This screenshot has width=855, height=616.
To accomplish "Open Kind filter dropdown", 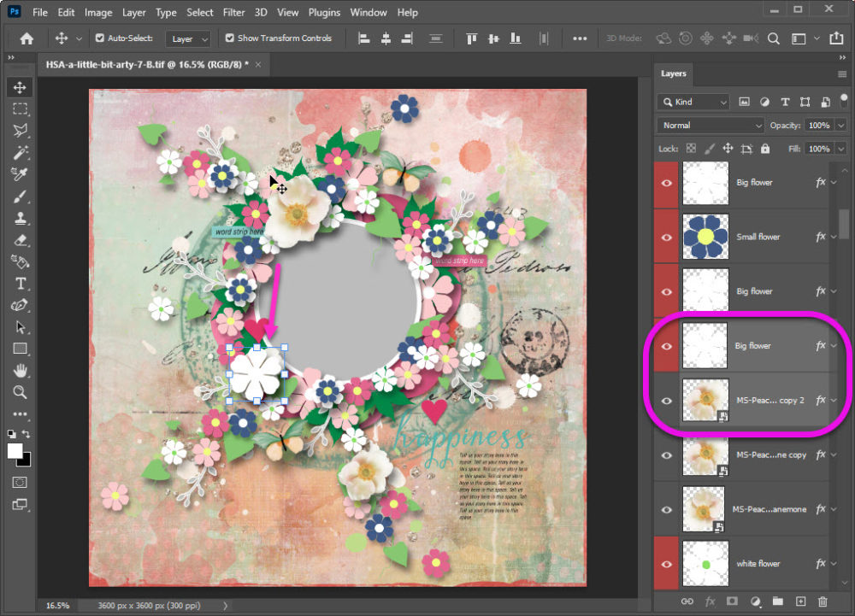I will (693, 102).
